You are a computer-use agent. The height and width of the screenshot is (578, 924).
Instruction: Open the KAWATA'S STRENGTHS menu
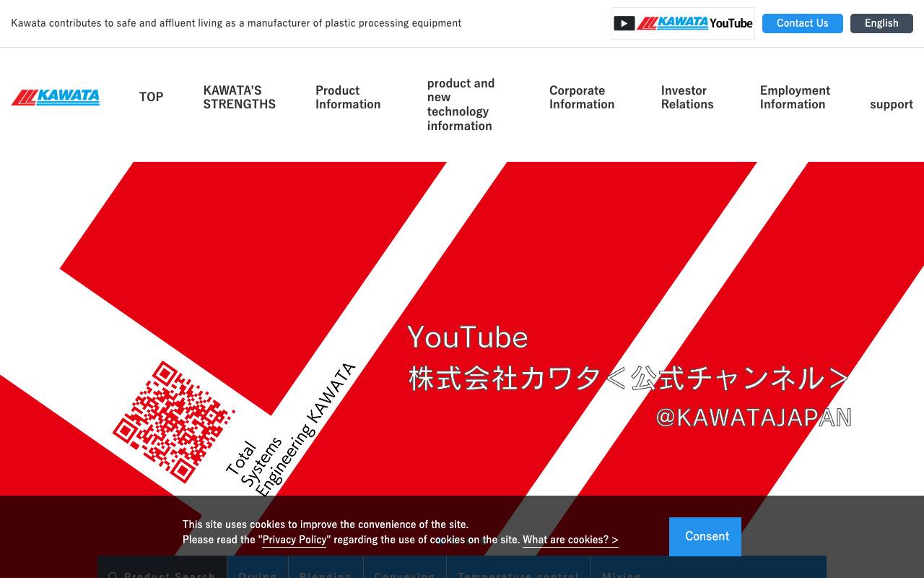click(240, 97)
